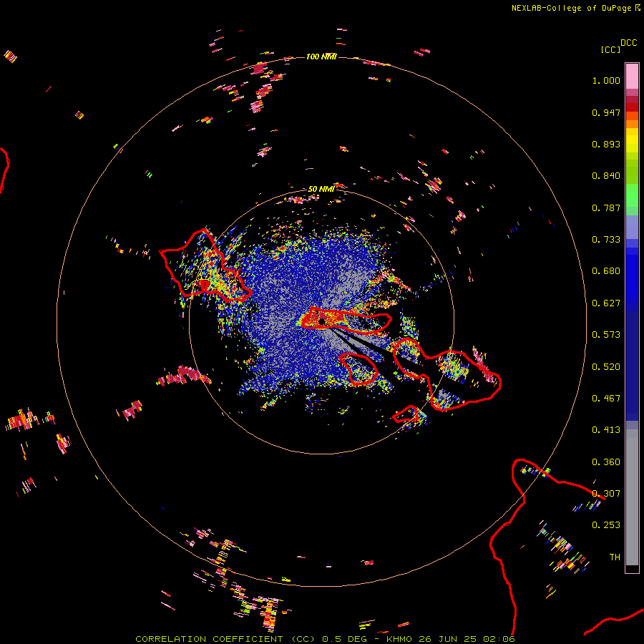Image resolution: width=644 pixels, height=644 pixels.
Task: Select the 0.520 legend value
Action: pyautogui.click(x=606, y=367)
